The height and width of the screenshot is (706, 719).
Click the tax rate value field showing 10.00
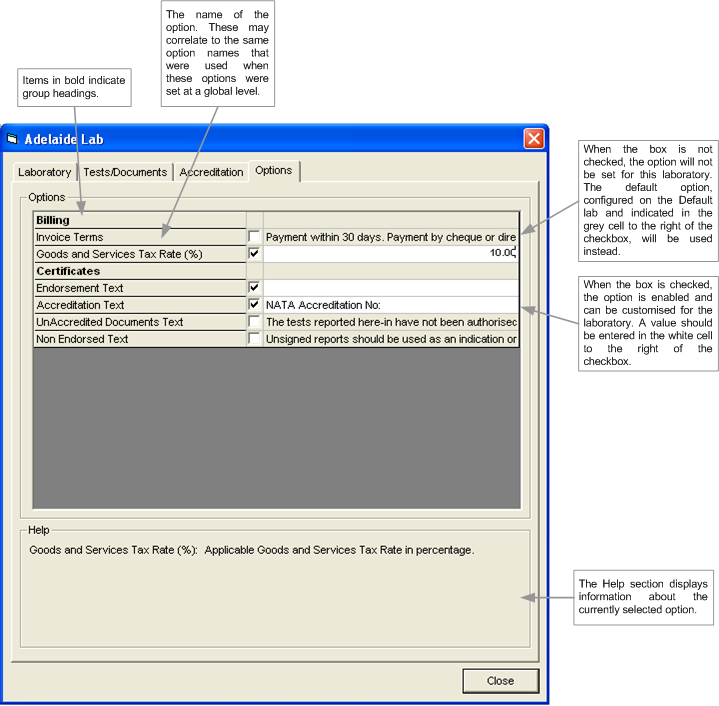(390, 254)
